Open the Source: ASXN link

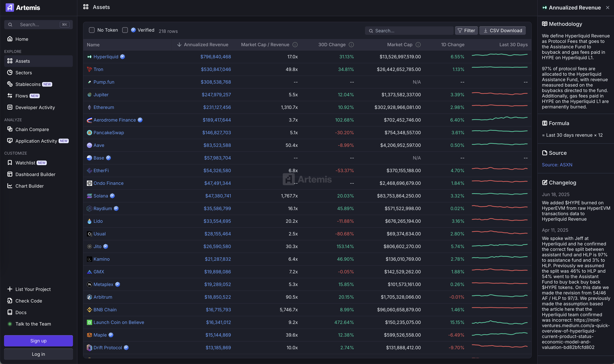pos(557,165)
